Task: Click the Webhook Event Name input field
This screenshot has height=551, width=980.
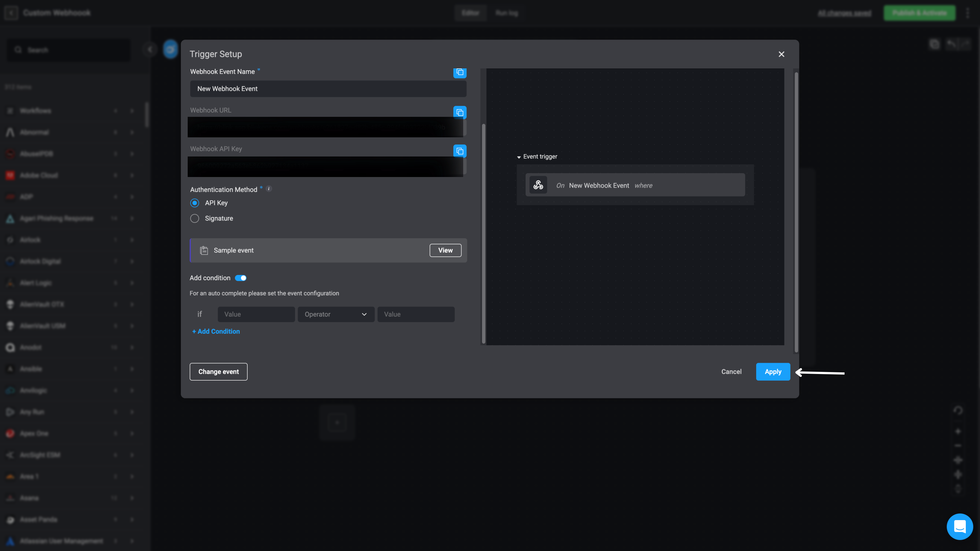Action: 328,89
